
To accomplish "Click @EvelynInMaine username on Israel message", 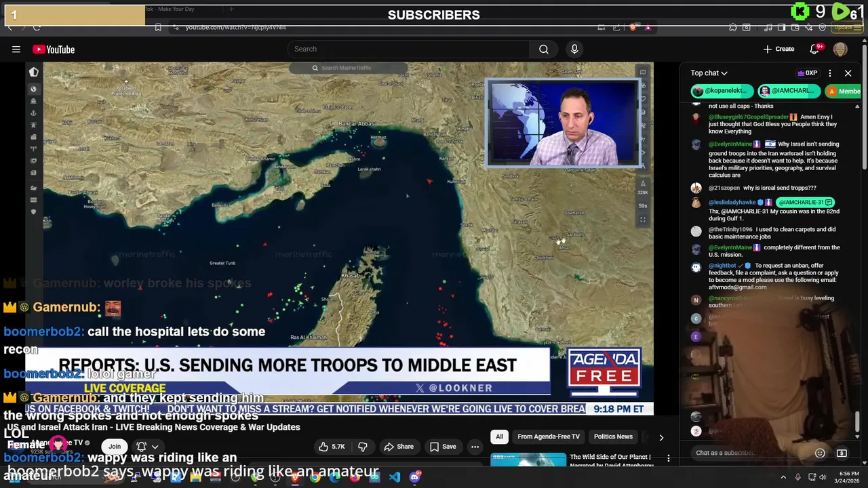I will 730,144.
